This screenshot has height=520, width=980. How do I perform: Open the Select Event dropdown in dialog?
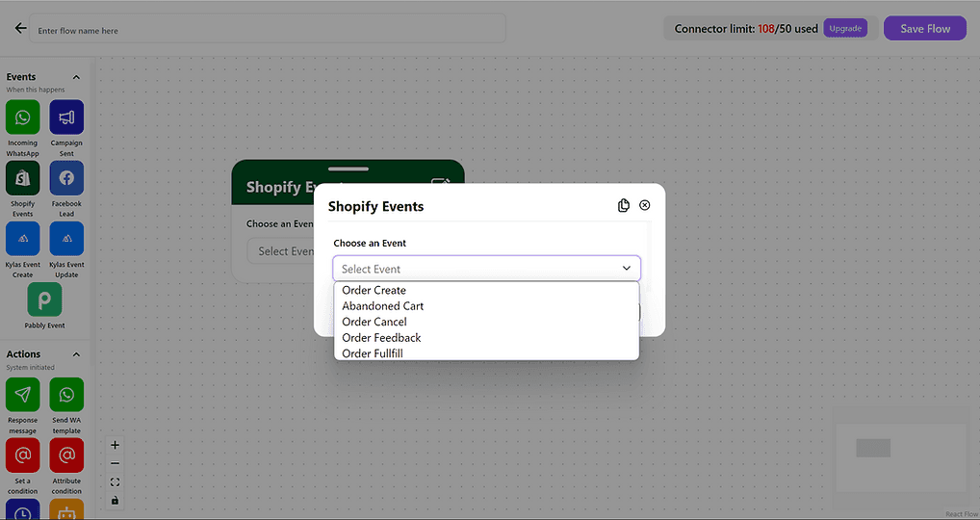click(486, 268)
